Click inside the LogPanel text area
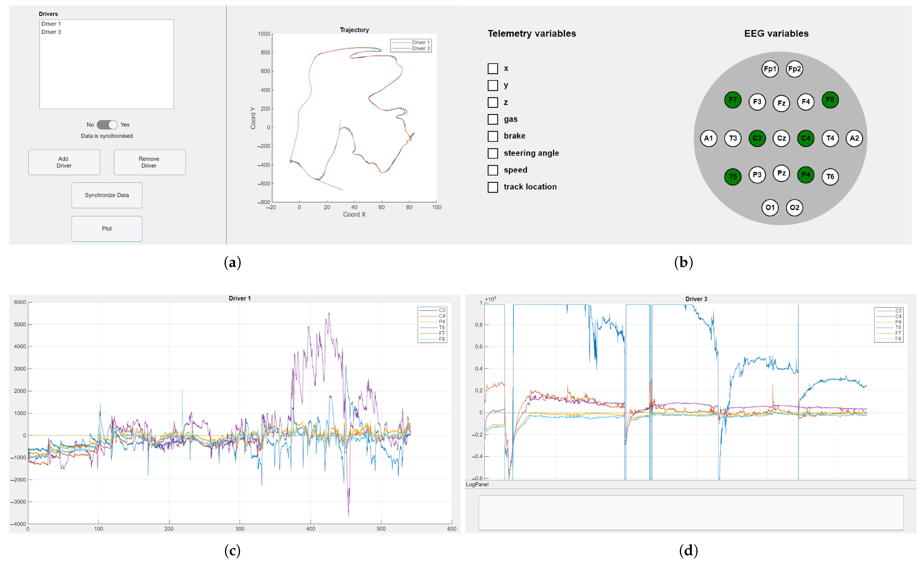This screenshot has height=565, width=924. tap(691, 513)
